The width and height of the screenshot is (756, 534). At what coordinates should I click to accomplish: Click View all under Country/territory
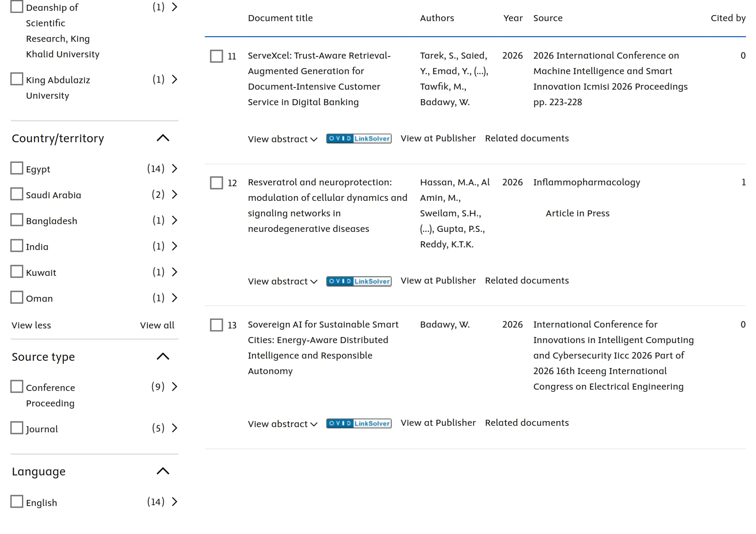click(157, 325)
